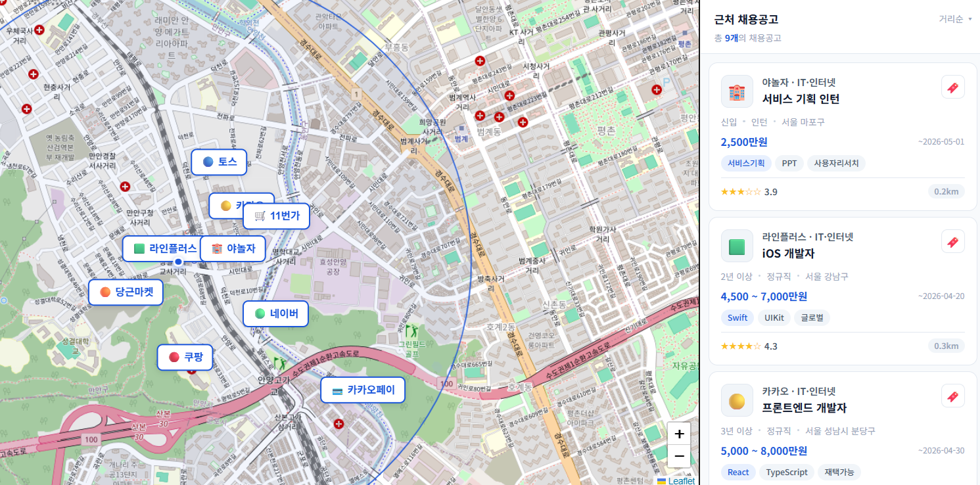Viewport: 980px width, 485px height.
Task: Toggle bookmark for 프론트엔드 개발자 job
Action: coord(952,396)
